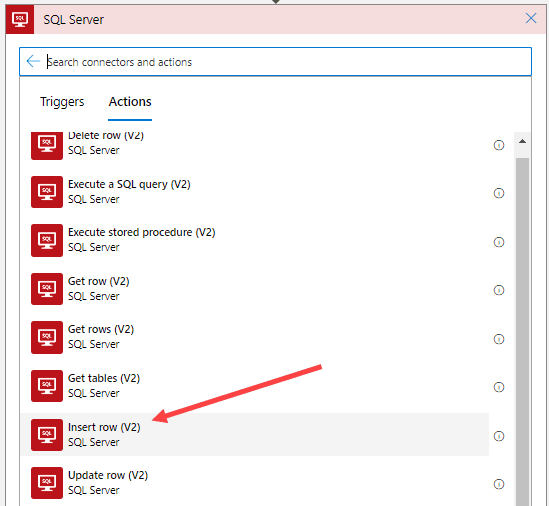The image size is (549, 506).
Task: Show info for Get row (V2)
Action: tap(499, 290)
